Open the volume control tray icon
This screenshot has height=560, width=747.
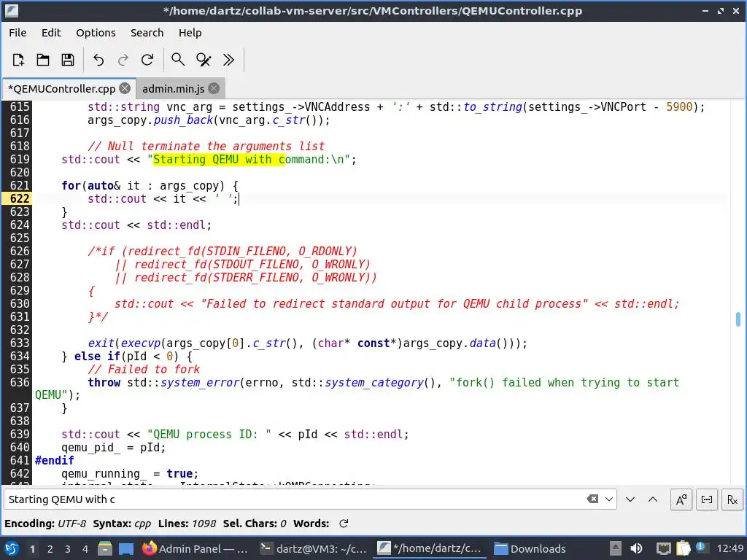coord(636,548)
